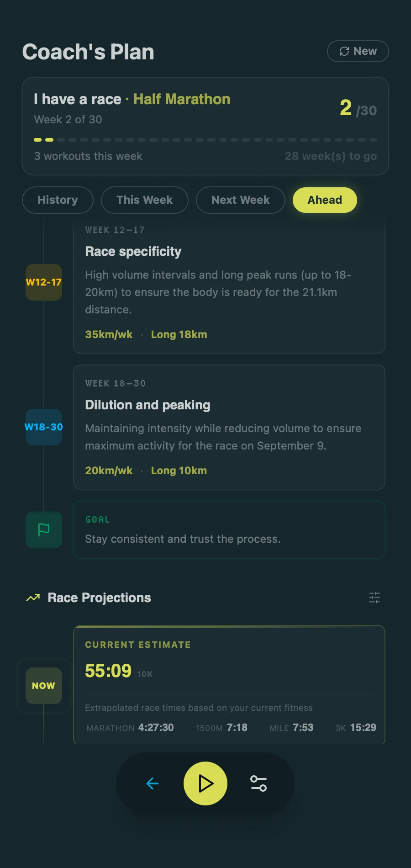
Task: Switch to the Next Week tab
Action: pos(240,200)
